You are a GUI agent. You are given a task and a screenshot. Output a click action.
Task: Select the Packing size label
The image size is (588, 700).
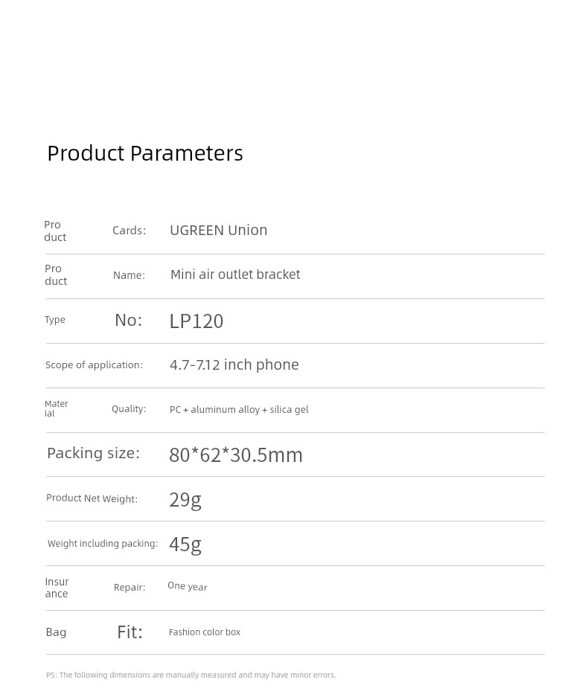tap(93, 453)
